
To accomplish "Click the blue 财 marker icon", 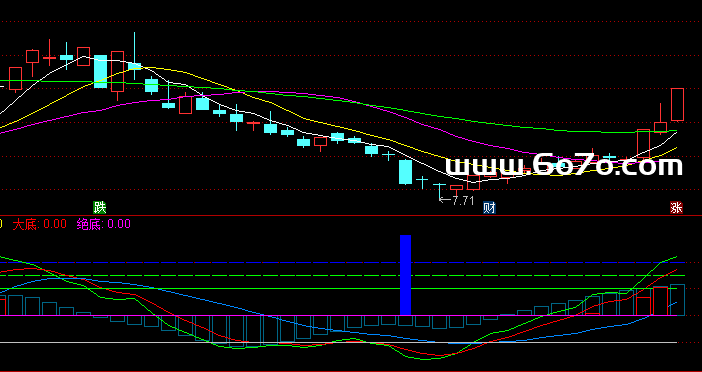I will tap(489, 208).
